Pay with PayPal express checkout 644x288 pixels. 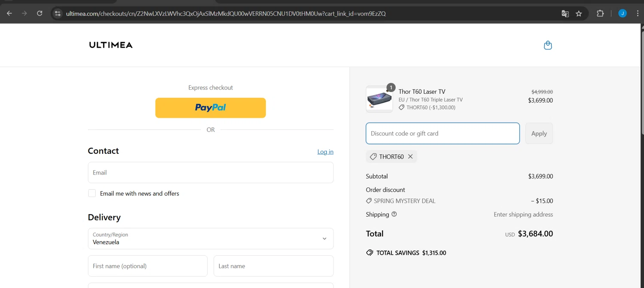pos(210,108)
